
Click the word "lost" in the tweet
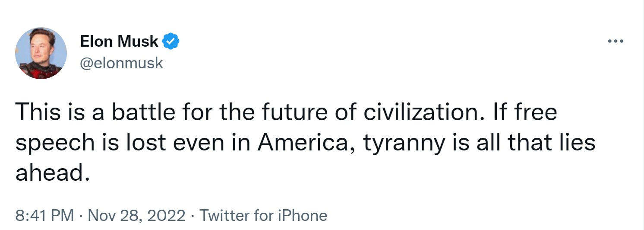[x=151, y=143]
